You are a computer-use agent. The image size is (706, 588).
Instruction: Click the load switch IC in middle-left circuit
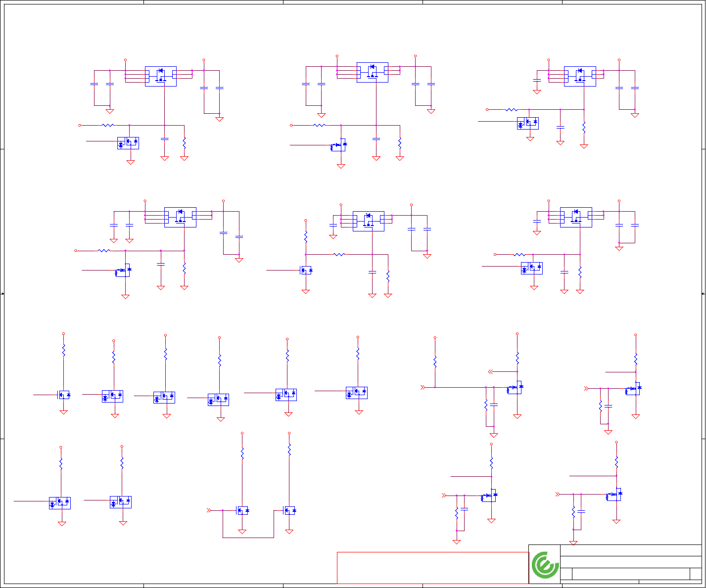pyautogui.click(x=180, y=217)
